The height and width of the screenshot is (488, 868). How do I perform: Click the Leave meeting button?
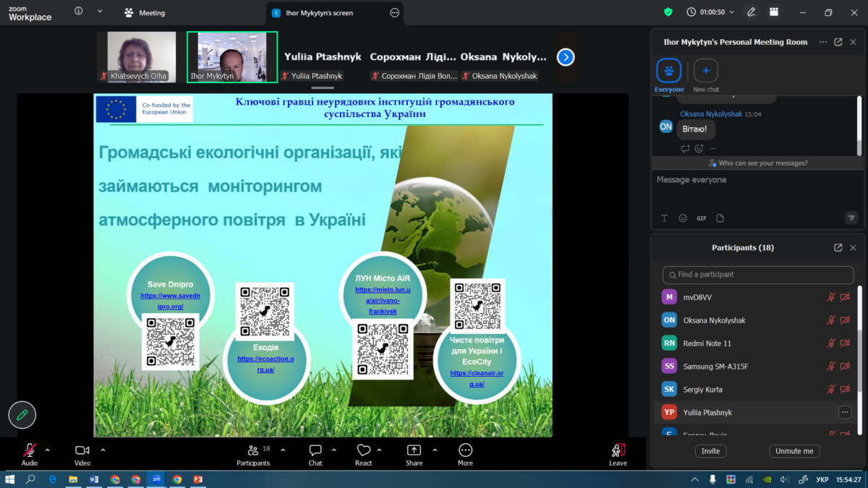coord(618,454)
